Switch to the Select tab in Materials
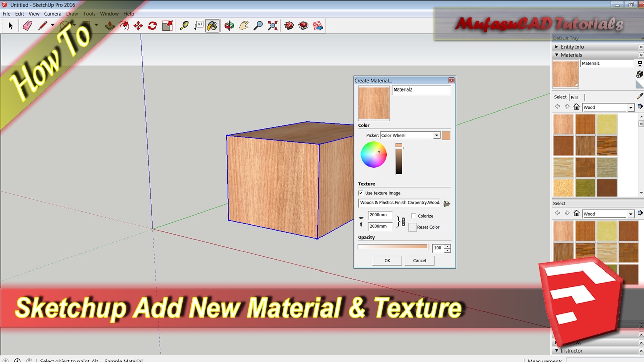 (560, 97)
